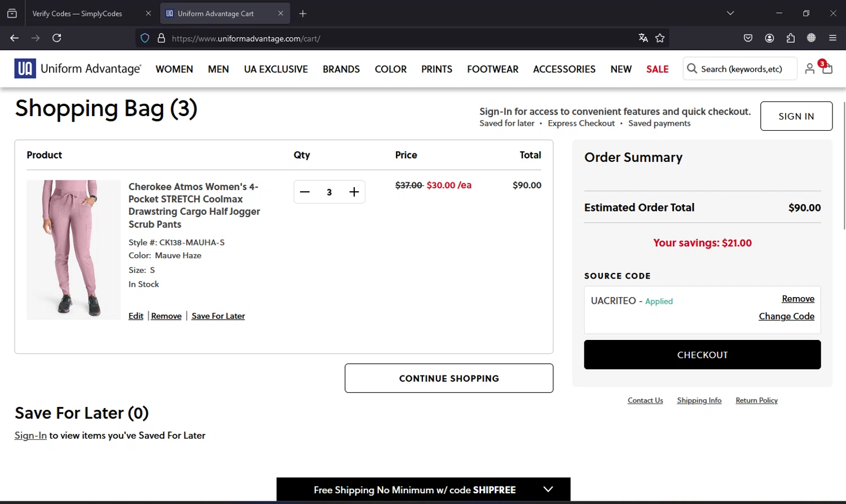Open the Pocket save icon
This screenshot has width=846, height=504.
click(748, 38)
